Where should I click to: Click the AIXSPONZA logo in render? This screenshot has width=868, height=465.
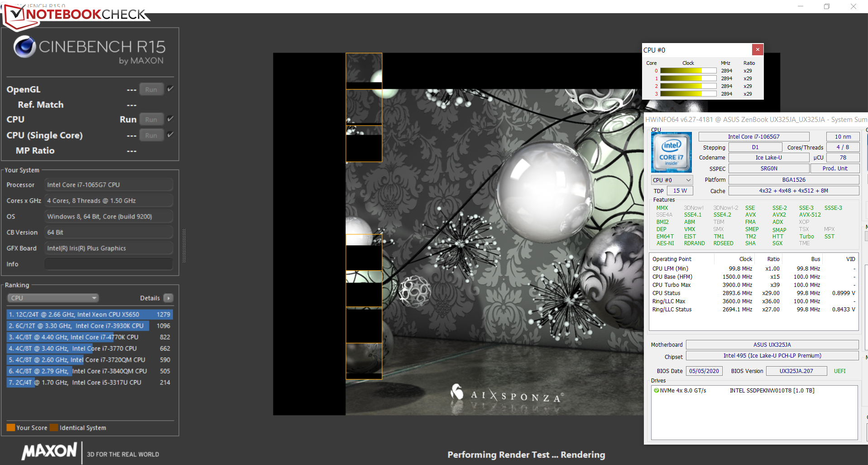(x=508, y=394)
